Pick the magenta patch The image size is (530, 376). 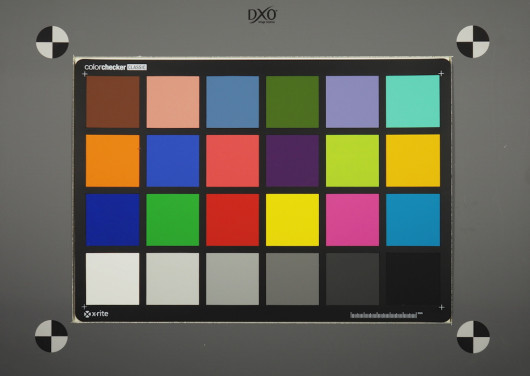pos(353,220)
